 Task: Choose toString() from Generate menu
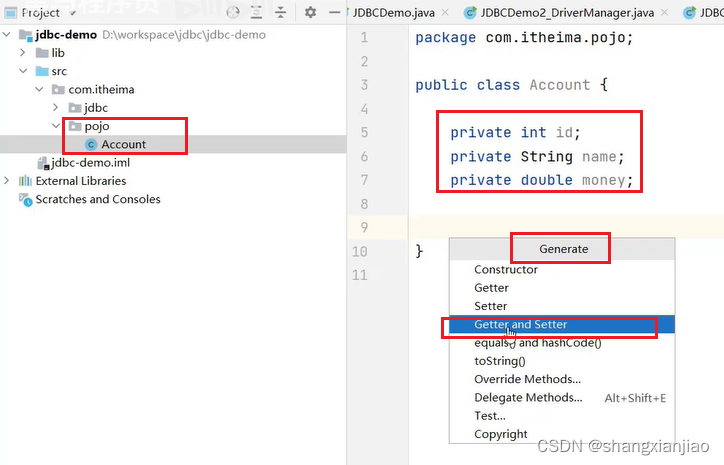pos(562,361)
